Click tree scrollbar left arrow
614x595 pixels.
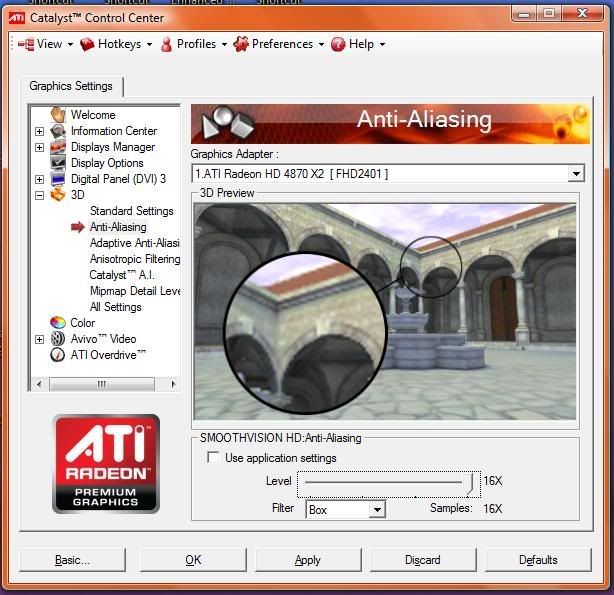coord(38,384)
